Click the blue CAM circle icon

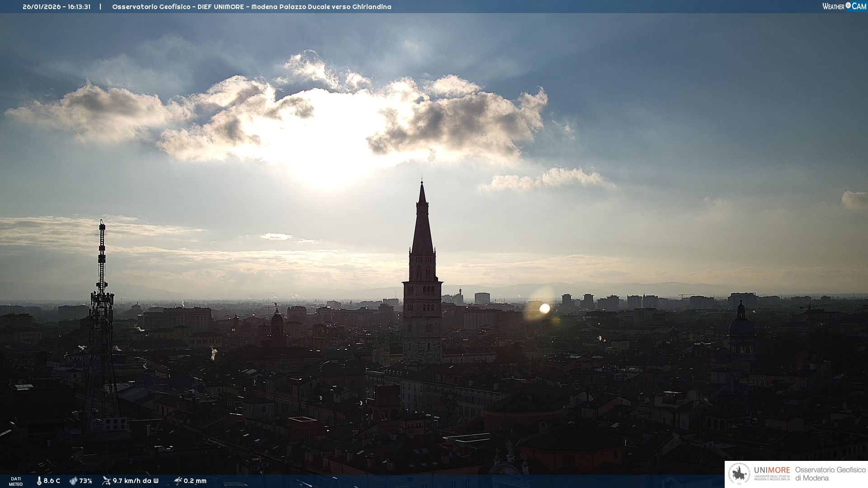[848, 5]
